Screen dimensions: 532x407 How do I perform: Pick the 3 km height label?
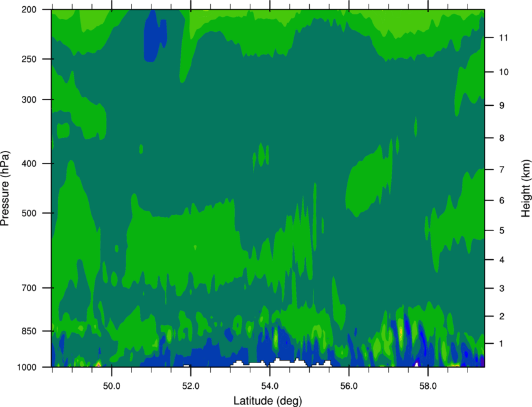pyautogui.click(x=502, y=288)
